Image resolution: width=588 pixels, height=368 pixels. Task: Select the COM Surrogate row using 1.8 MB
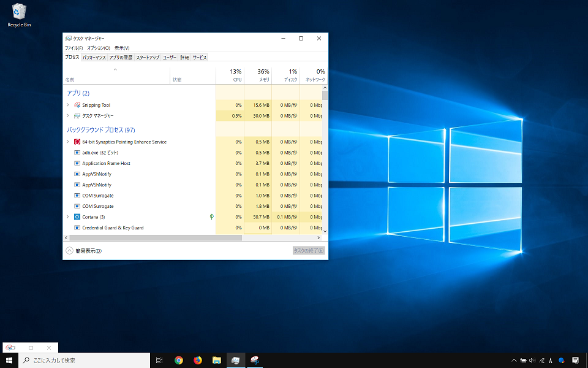click(192, 206)
